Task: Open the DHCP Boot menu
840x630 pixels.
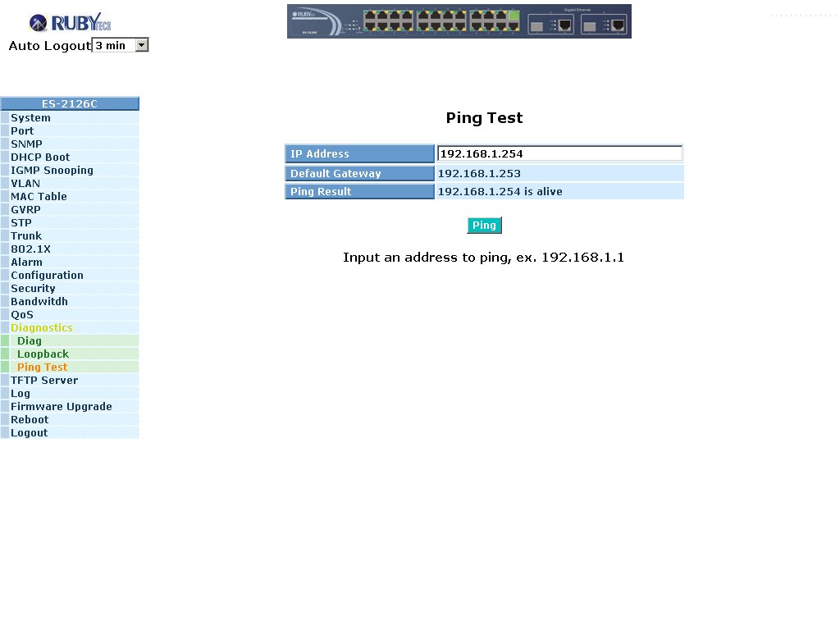Action: 40,157
